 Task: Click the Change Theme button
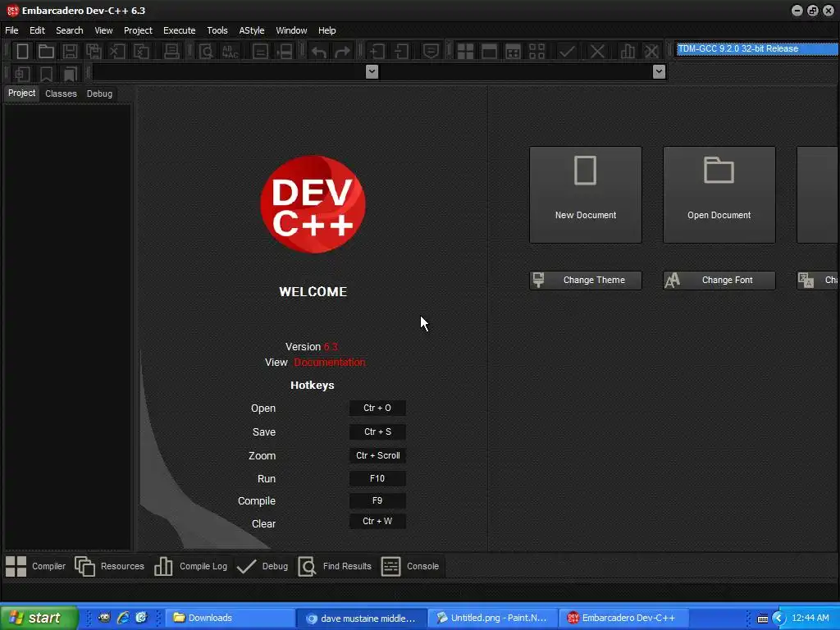586,281
